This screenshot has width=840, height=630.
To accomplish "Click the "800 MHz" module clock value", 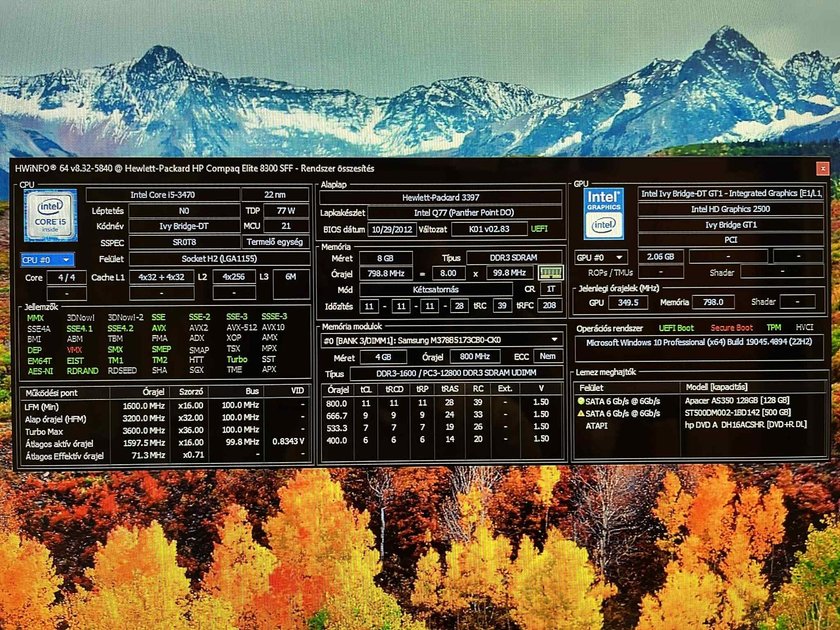I will click(475, 357).
